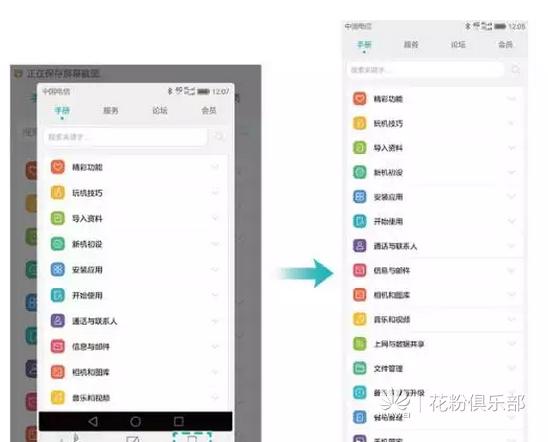This screenshot has width=548, height=442.
Task: Select the 手册 tab in right screenshot
Action: click(364, 44)
